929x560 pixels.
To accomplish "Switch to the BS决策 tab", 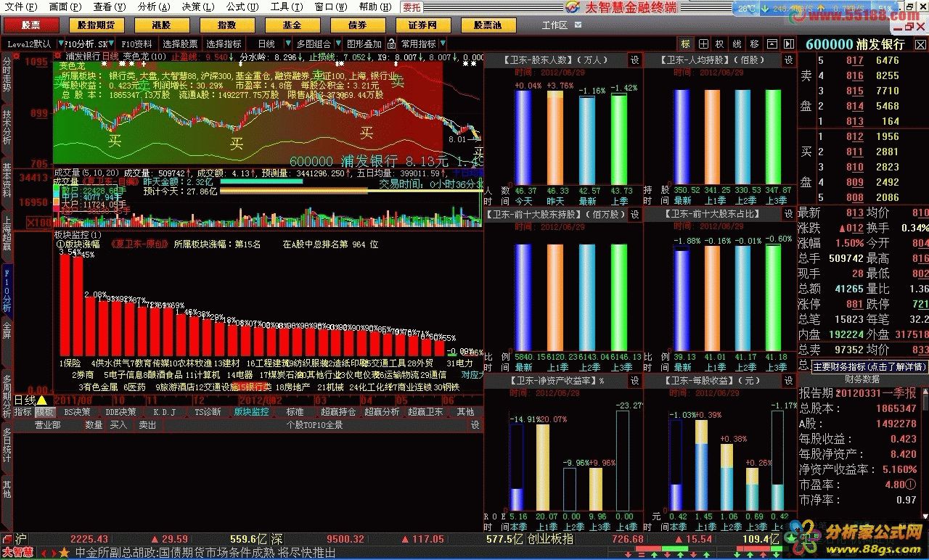I will (78, 412).
